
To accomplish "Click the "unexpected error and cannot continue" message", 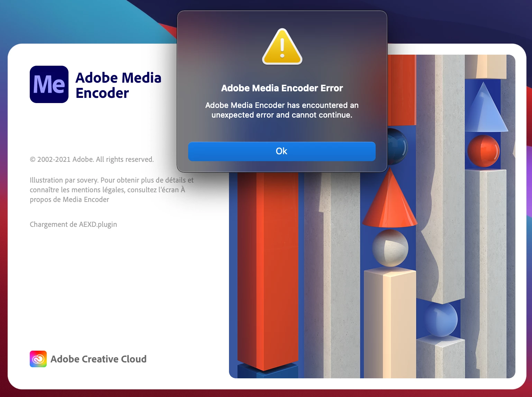I will (x=282, y=110).
